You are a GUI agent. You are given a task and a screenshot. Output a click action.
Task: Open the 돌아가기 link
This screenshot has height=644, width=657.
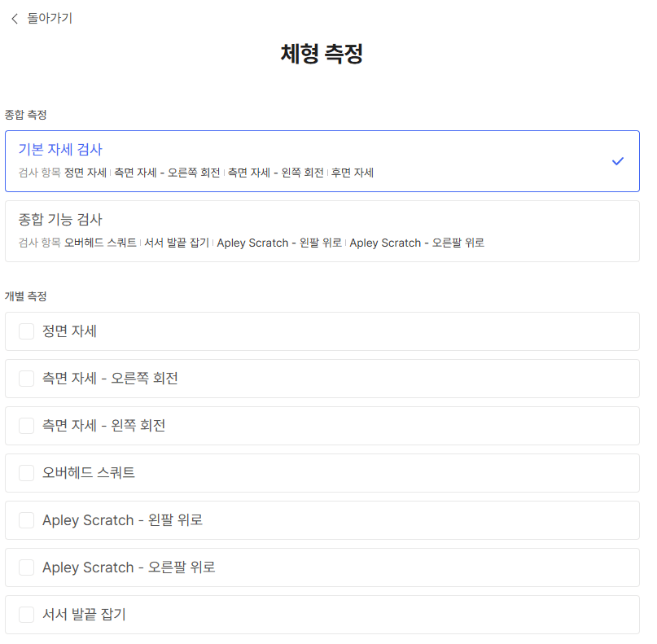click(46, 18)
